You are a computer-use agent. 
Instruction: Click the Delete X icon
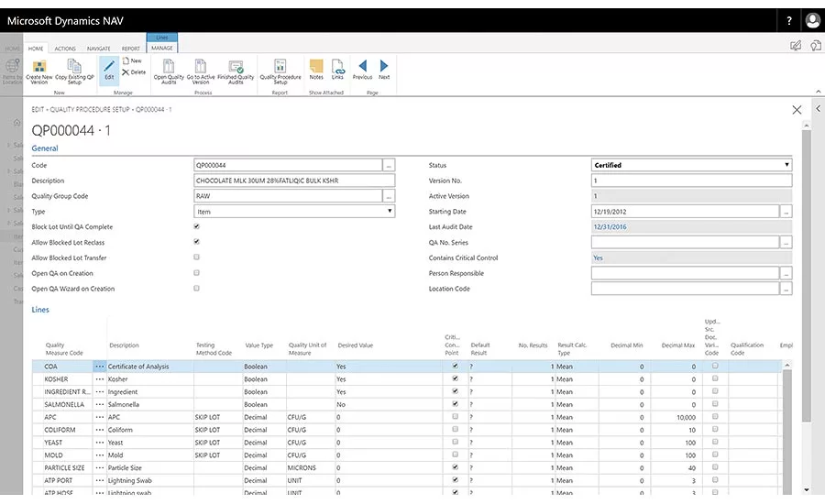[x=126, y=72]
